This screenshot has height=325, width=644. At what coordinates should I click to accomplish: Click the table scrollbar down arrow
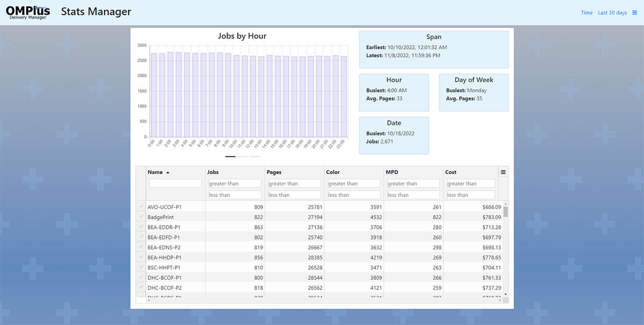click(506, 294)
